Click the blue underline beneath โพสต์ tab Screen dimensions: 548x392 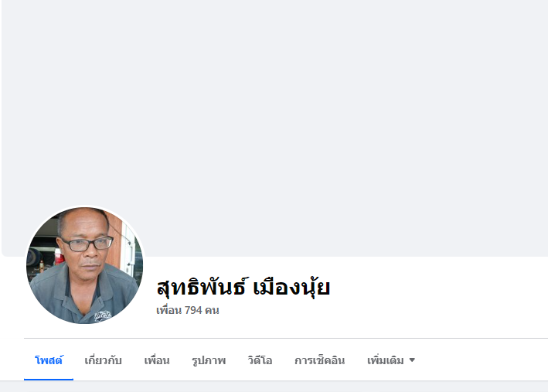click(x=49, y=380)
